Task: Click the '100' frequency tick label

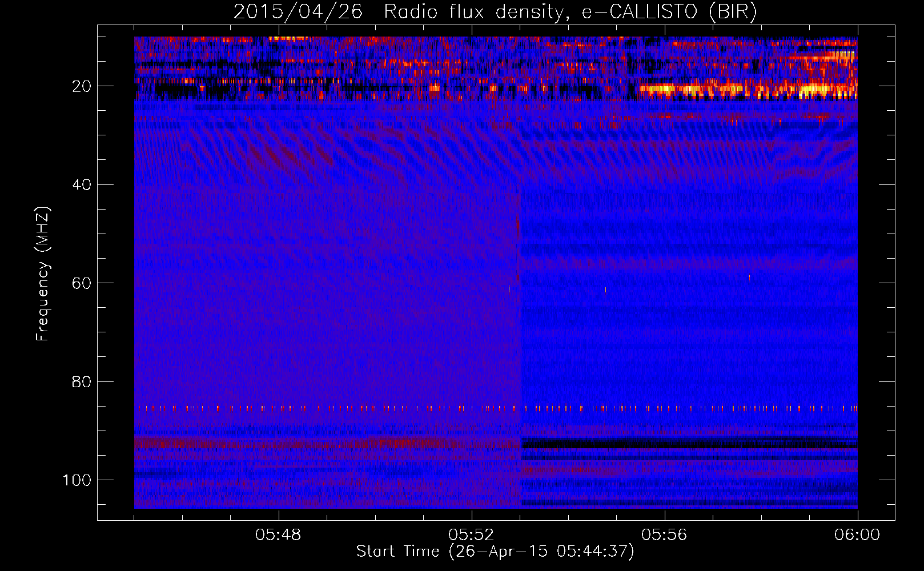Action: 77,480
